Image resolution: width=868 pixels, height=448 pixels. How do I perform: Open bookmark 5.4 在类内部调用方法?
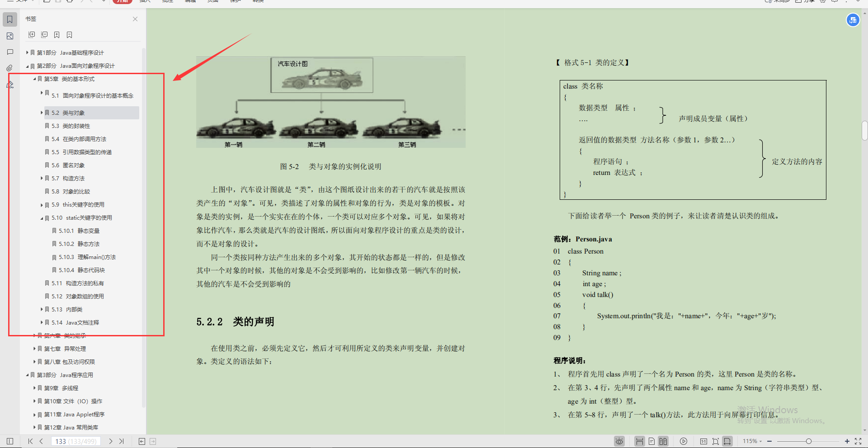coord(79,139)
